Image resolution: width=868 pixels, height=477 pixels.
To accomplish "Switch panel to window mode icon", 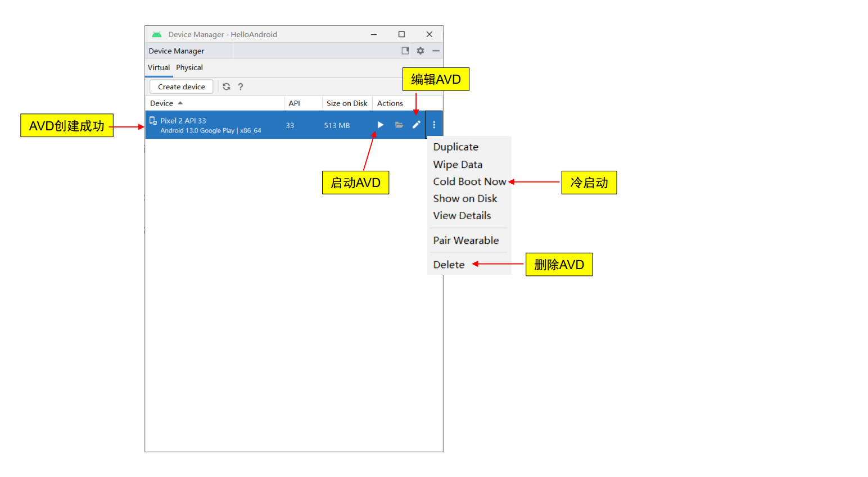I will (x=405, y=51).
